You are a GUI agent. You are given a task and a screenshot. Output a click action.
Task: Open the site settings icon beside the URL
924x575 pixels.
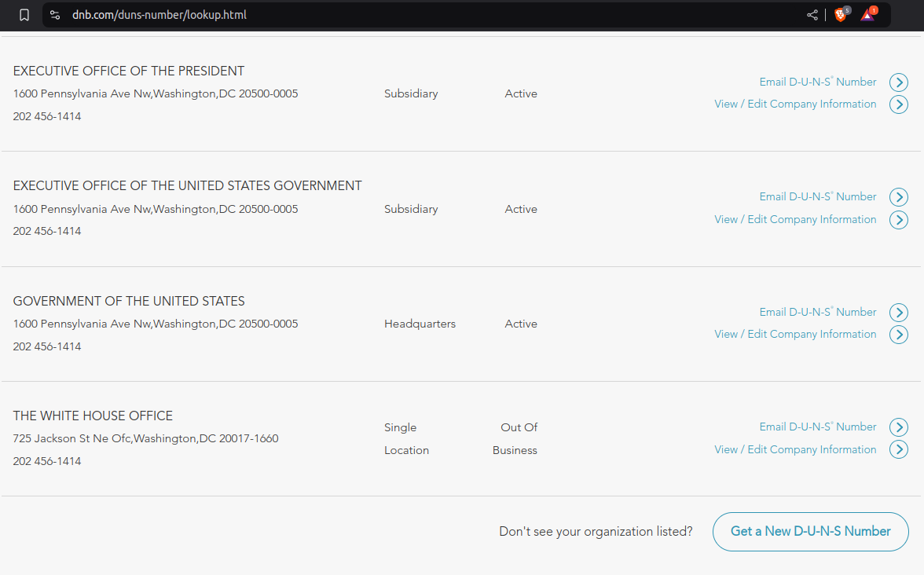(x=55, y=15)
